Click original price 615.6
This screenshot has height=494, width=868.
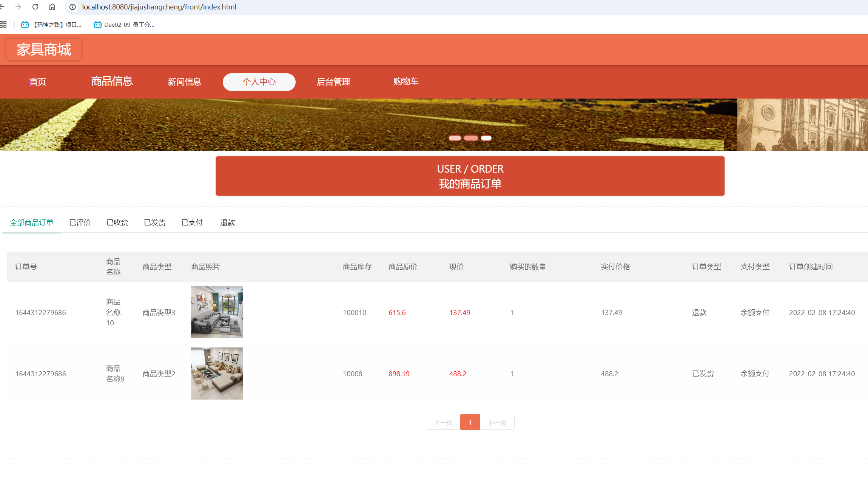(x=397, y=312)
